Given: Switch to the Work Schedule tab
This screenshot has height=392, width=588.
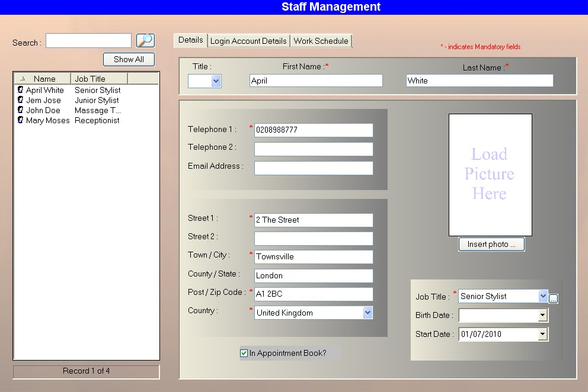Looking at the screenshot, I should [x=321, y=41].
